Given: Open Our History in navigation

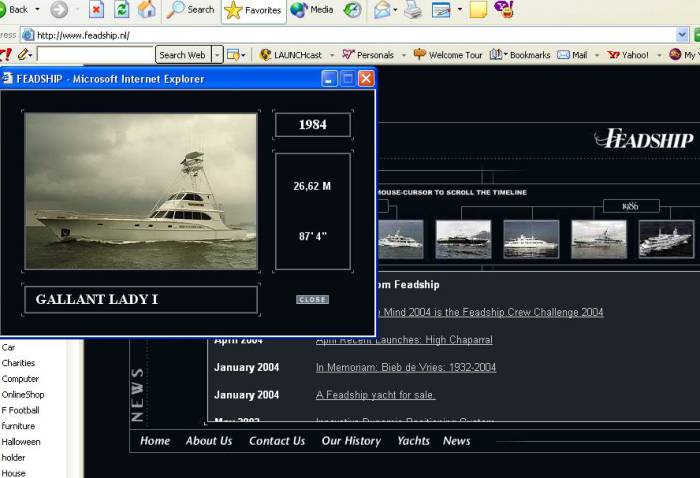Looking at the screenshot, I should (x=351, y=441).
